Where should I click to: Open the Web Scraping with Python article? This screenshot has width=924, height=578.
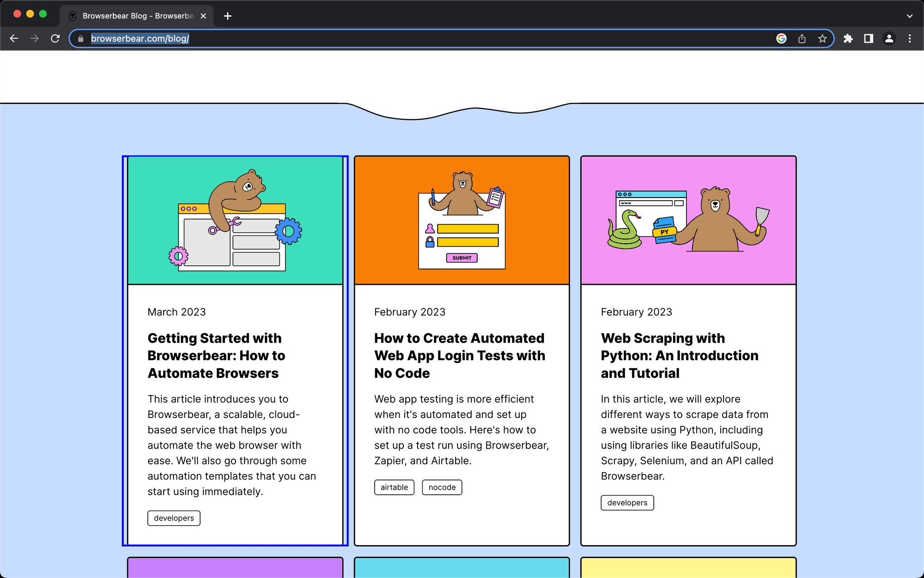click(679, 356)
